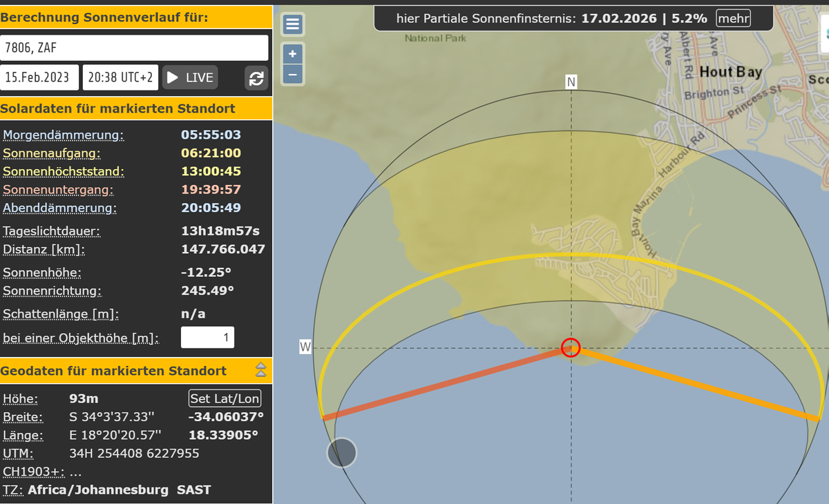Zoom out the map with minus button
This screenshot has height=504, width=829.
292,74
